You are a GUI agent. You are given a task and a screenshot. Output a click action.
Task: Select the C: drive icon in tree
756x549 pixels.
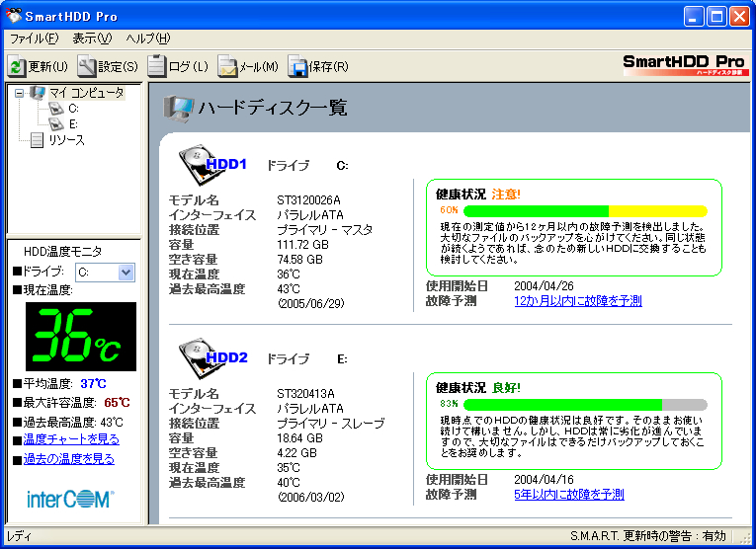56,109
